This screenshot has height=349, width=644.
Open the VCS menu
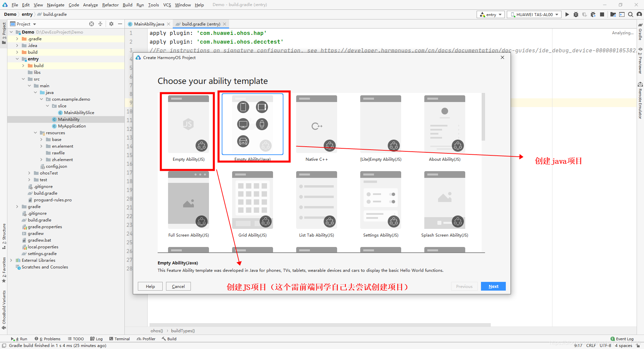point(167,5)
